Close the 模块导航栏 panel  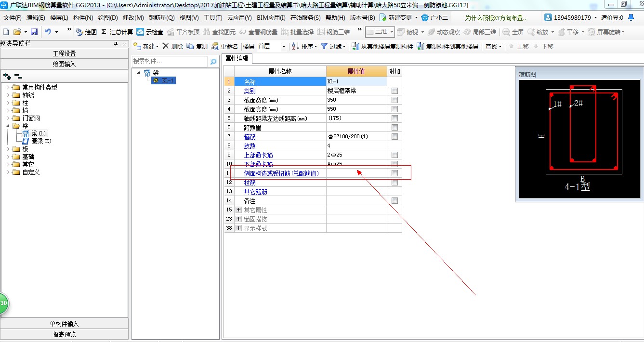tap(124, 44)
